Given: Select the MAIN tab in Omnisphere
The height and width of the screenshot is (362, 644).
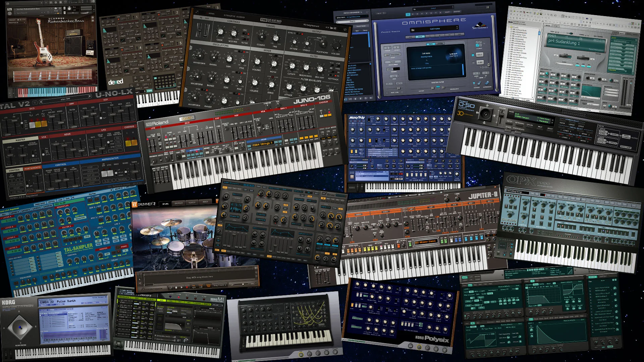Looking at the screenshot, I should point(420,37).
